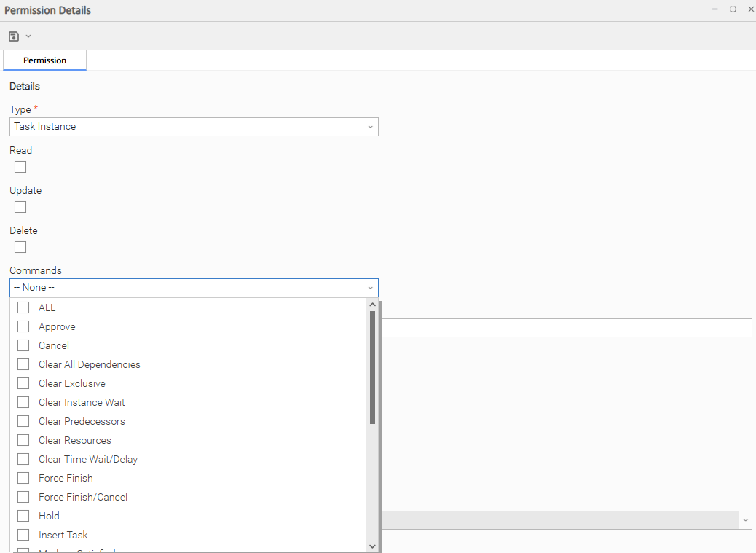Enable the Read checkbox
This screenshot has width=756, height=553.
[20, 167]
